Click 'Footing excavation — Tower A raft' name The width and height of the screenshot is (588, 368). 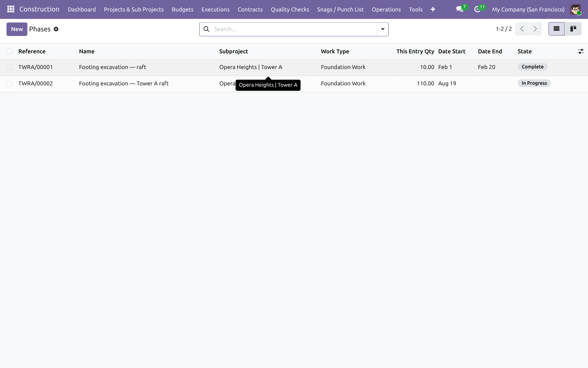tap(124, 83)
